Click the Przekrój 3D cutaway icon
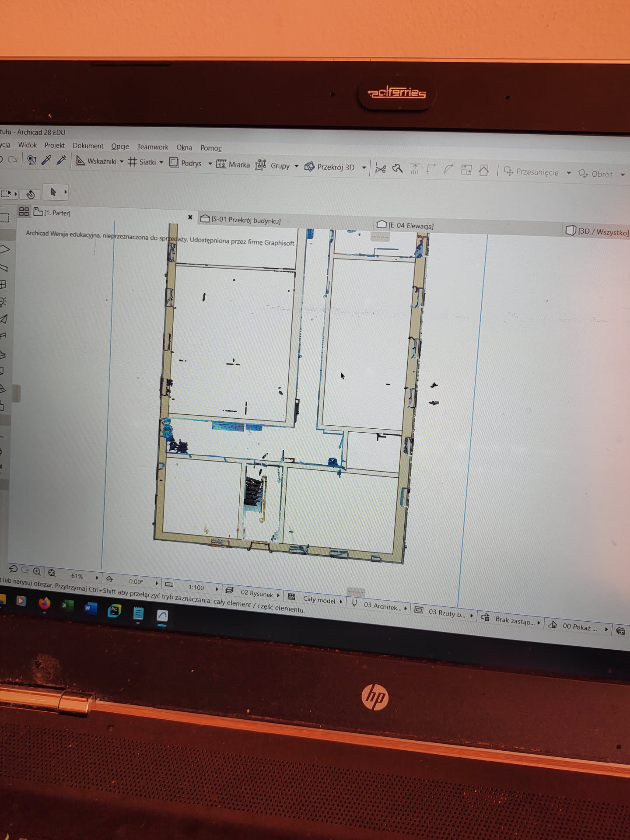630x840 pixels. tap(309, 166)
